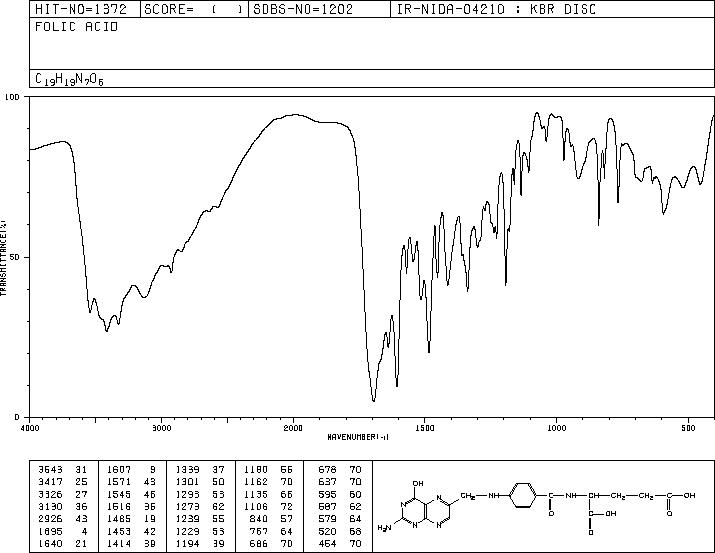The width and height of the screenshot is (715, 553).
Task: Click the 0 label on transmittance axis
Action: [x=17, y=417]
